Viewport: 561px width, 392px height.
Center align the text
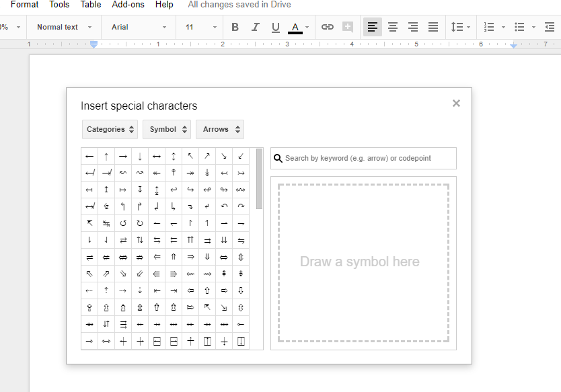tap(393, 27)
